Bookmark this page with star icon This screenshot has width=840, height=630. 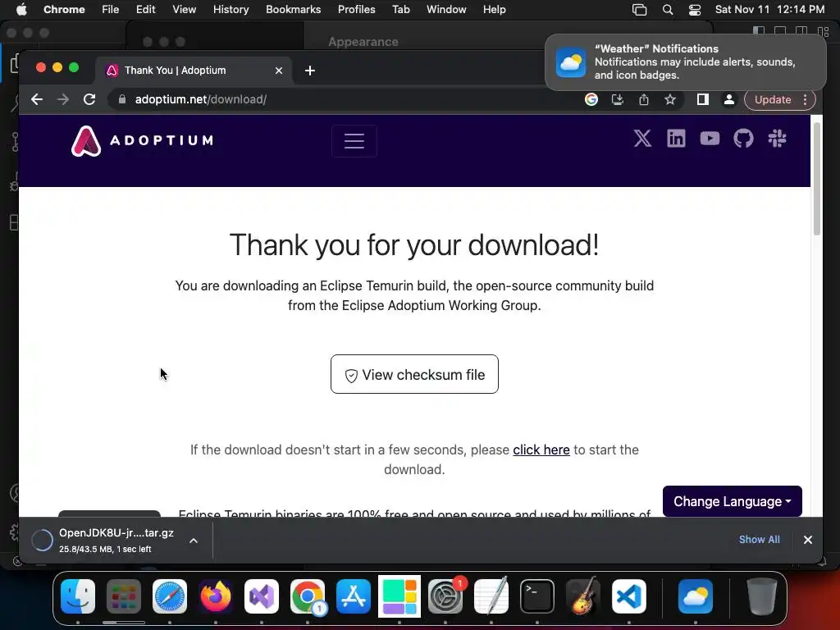670,99
